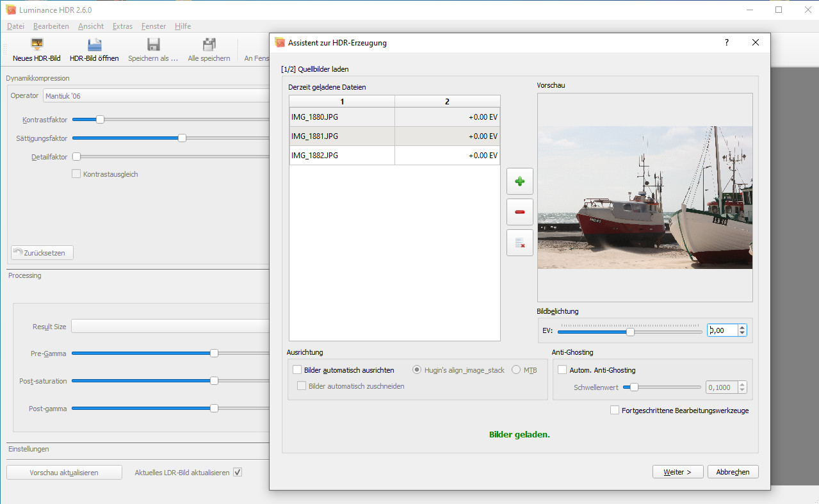This screenshot has width=819, height=504.
Task: Click the Alle speichern toolbar icon
Action: 209,45
